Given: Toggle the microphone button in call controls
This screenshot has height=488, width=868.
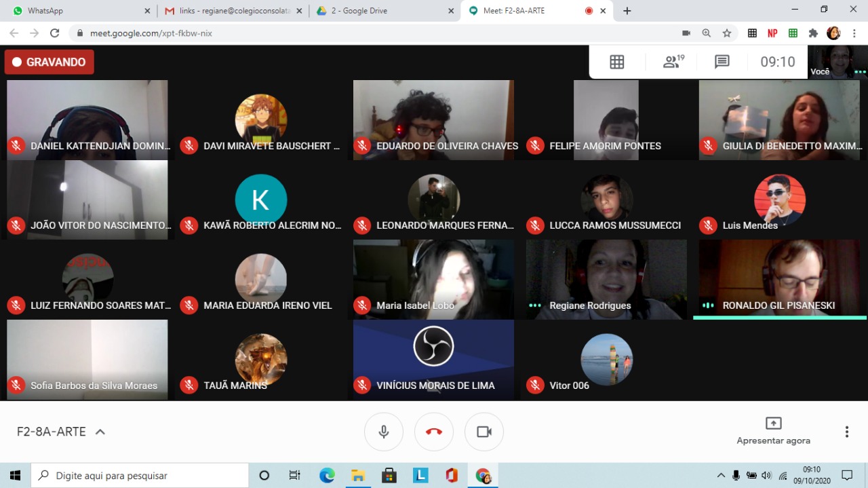Looking at the screenshot, I should click(384, 432).
